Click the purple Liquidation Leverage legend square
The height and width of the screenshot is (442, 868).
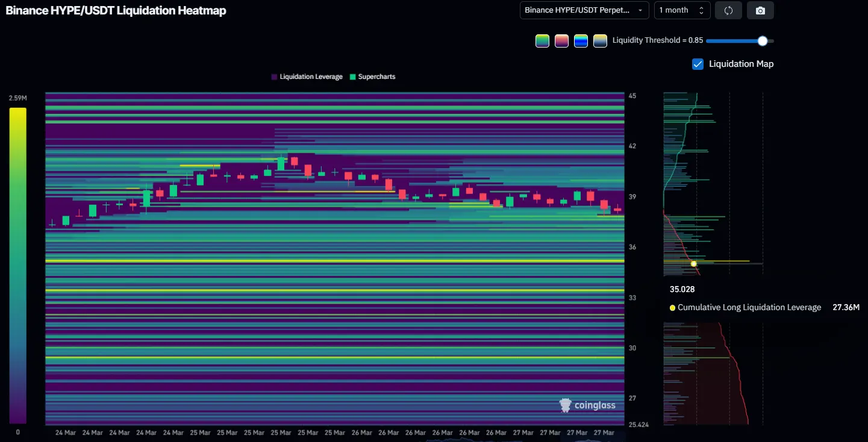(274, 77)
